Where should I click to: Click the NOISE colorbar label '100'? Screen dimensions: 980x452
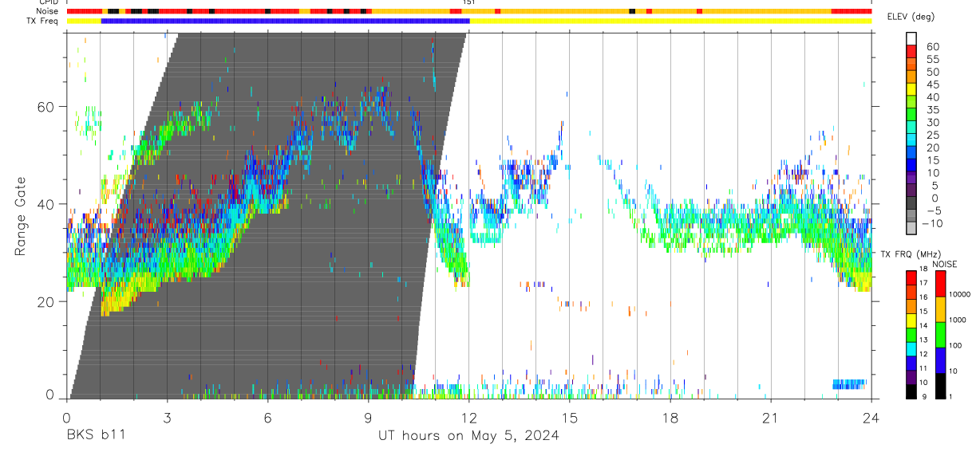pyautogui.click(x=957, y=345)
